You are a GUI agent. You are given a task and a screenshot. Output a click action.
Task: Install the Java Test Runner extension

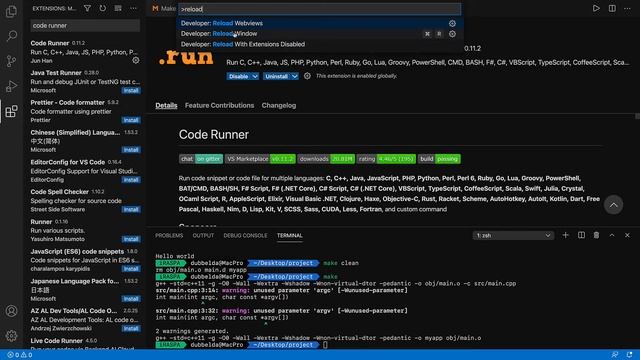coord(131,91)
